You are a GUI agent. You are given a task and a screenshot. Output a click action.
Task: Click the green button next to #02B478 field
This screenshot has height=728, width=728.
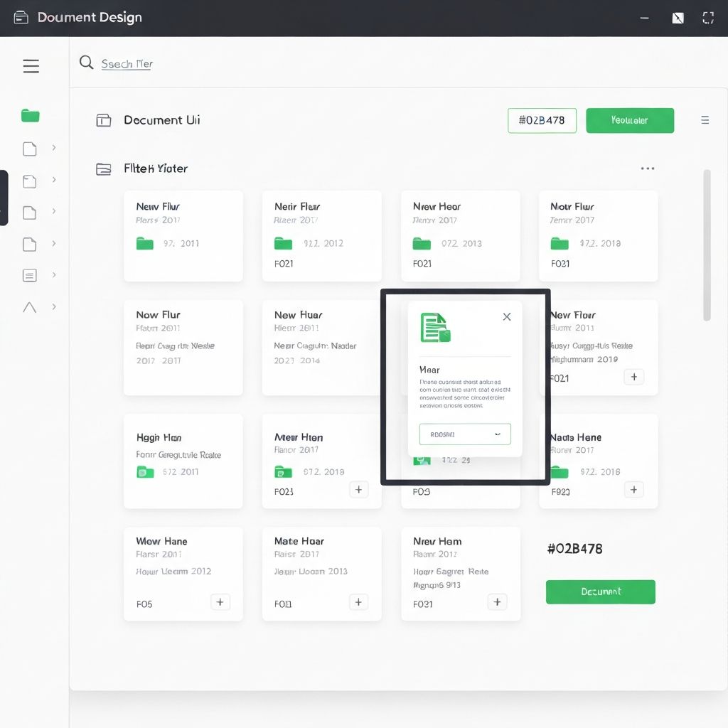(x=629, y=120)
